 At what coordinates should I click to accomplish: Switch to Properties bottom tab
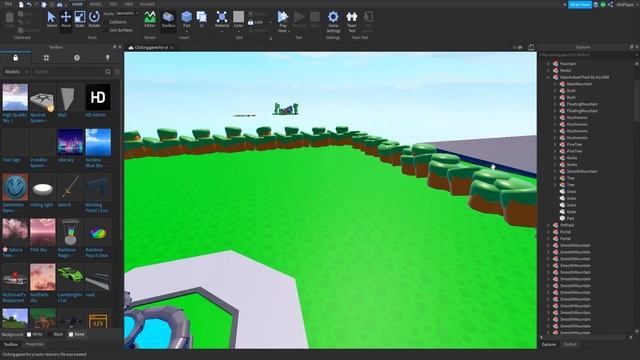[34, 344]
